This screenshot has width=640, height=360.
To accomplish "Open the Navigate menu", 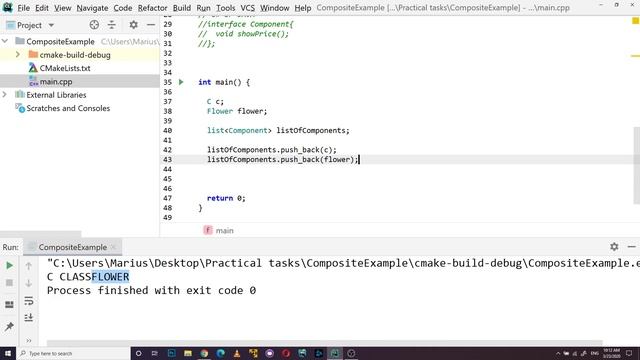I will [x=92, y=8].
